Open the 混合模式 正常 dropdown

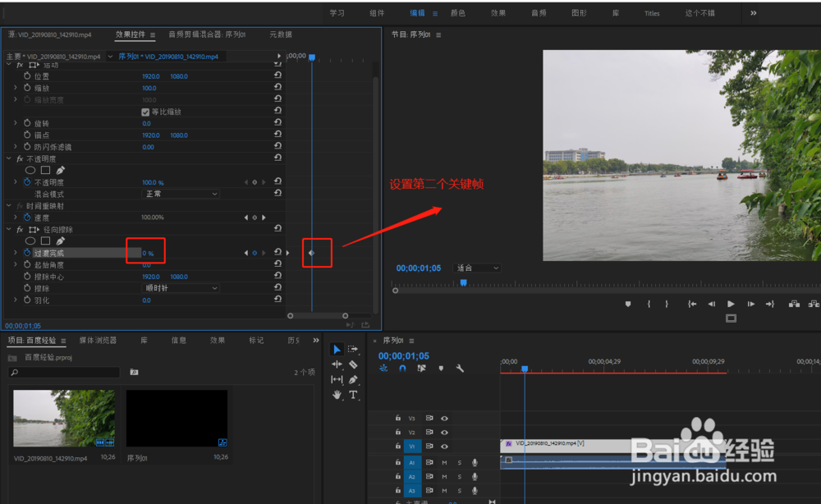tap(181, 195)
